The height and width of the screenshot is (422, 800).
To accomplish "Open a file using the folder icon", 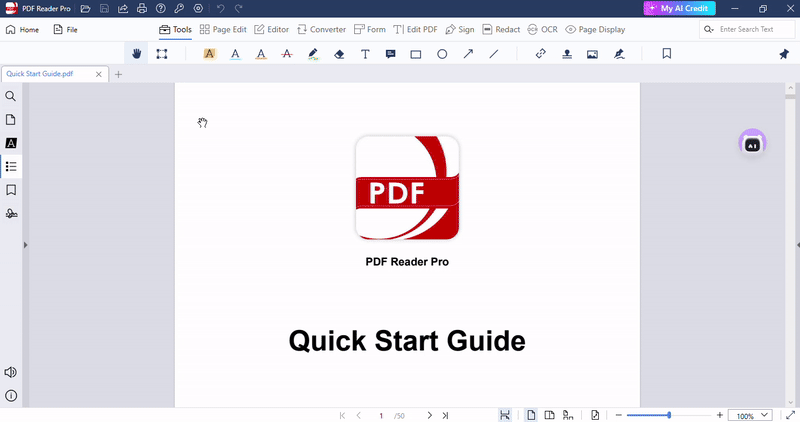I will [x=85, y=9].
